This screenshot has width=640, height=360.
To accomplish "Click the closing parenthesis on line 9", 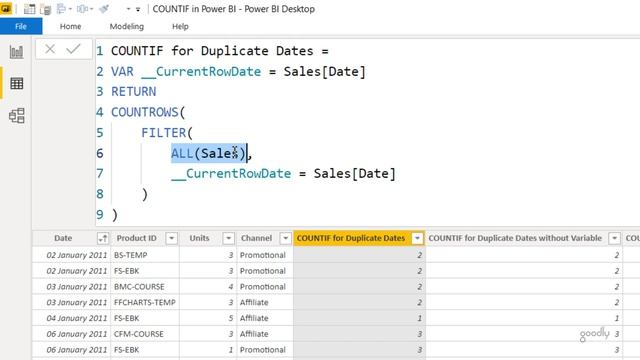I will tap(115, 215).
